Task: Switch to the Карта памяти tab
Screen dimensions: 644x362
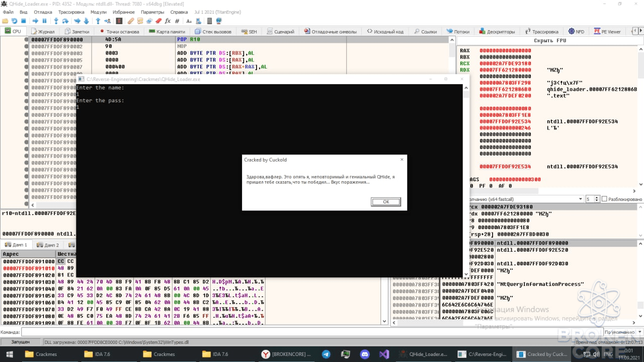Action: click(x=167, y=31)
